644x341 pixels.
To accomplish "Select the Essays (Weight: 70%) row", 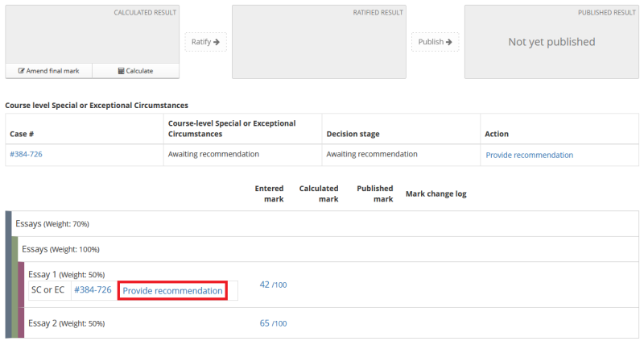I will (x=322, y=224).
